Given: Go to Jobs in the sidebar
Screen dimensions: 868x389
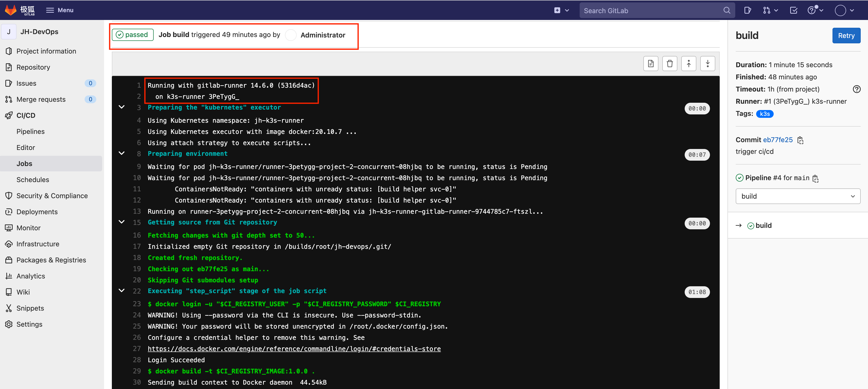Looking at the screenshot, I should (x=24, y=163).
